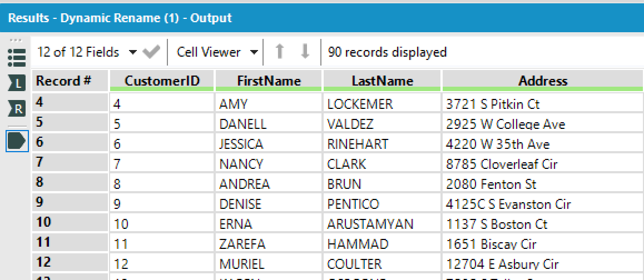Click the LastName column header
The height and width of the screenshot is (280, 644).
pos(382,81)
